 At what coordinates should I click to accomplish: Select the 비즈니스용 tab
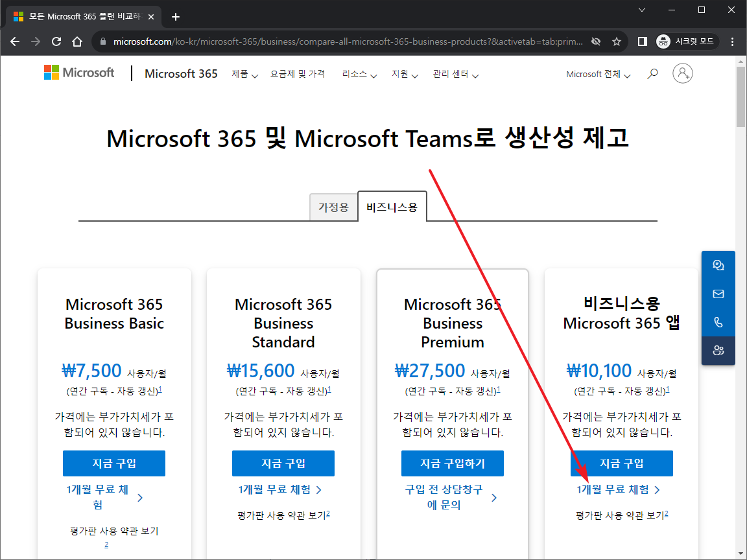coord(392,207)
